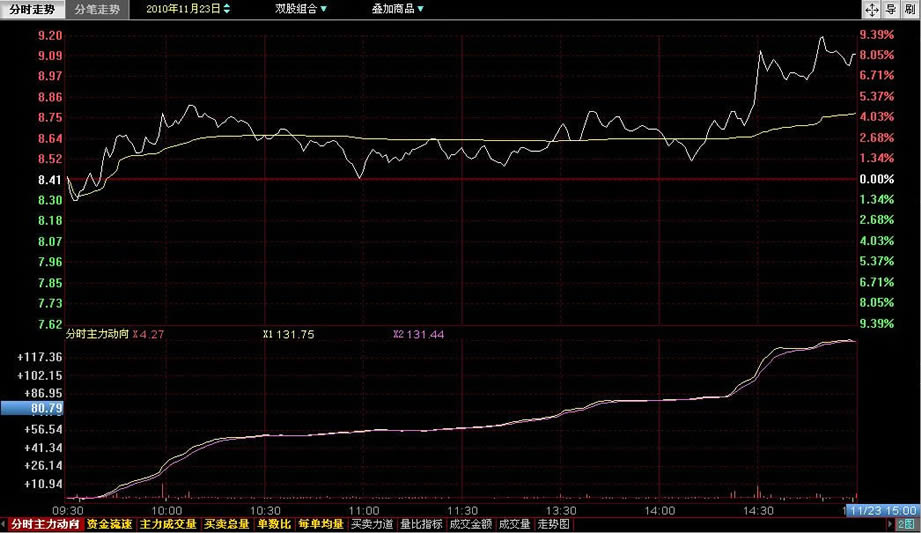This screenshot has height=533, width=921.
Task: Step the date 2010年11月23日 with spinner arrows
Action: [x=225, y=9]
